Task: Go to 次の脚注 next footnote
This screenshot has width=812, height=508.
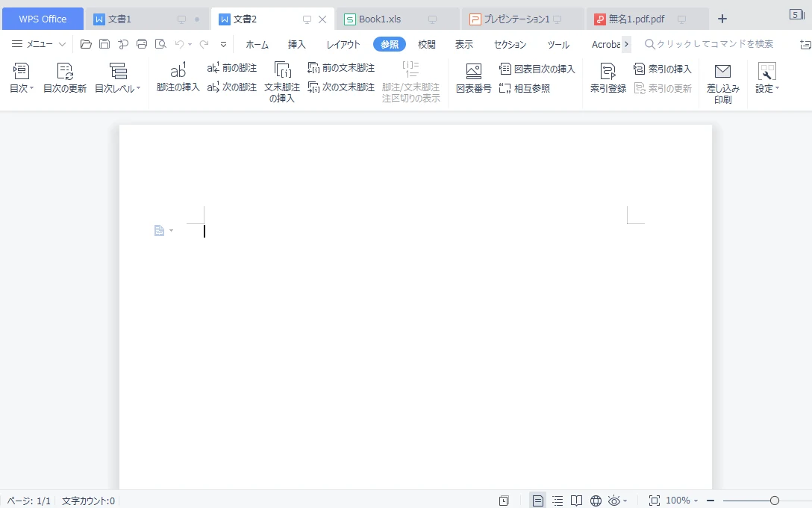Action: pos(231,87)
